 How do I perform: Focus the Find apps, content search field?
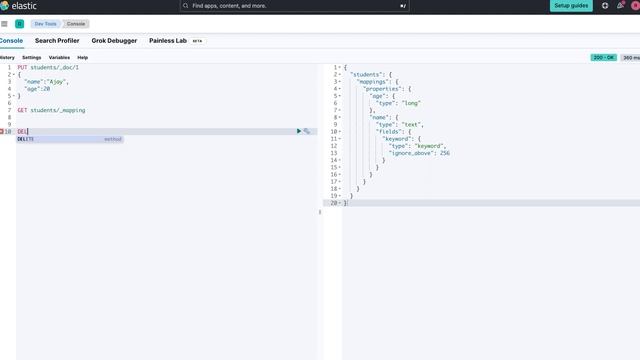click(x=295, y=6)
